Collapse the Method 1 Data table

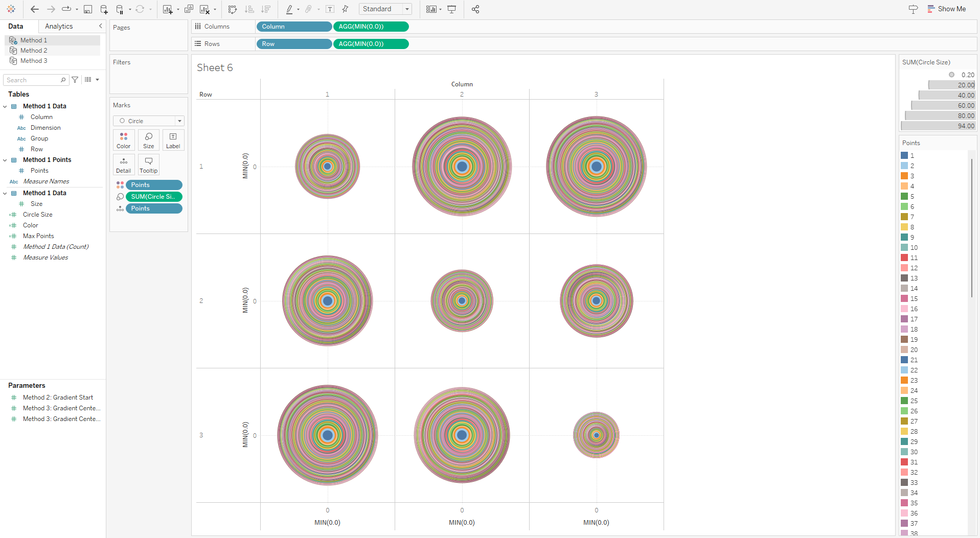pyautogui.click(x=5, y=106)
